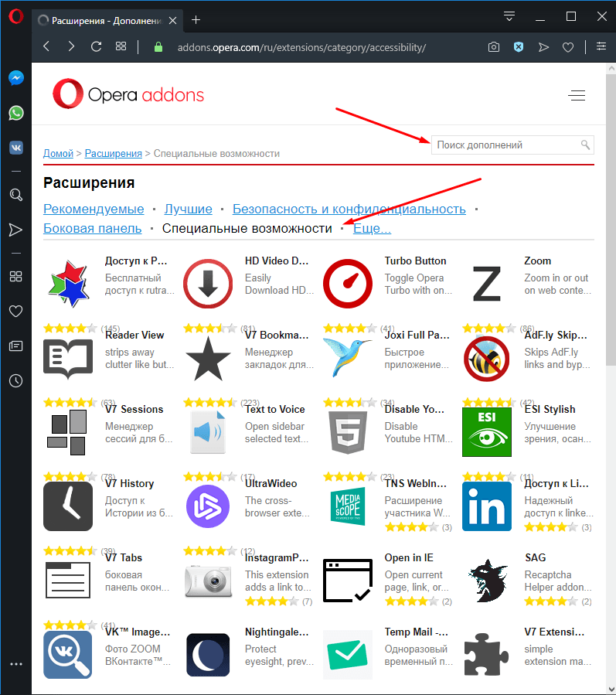Image resolution: width=616 pixels, height=695 pixels.
Task: Open start page grid toolbar button
Action: 121,46
